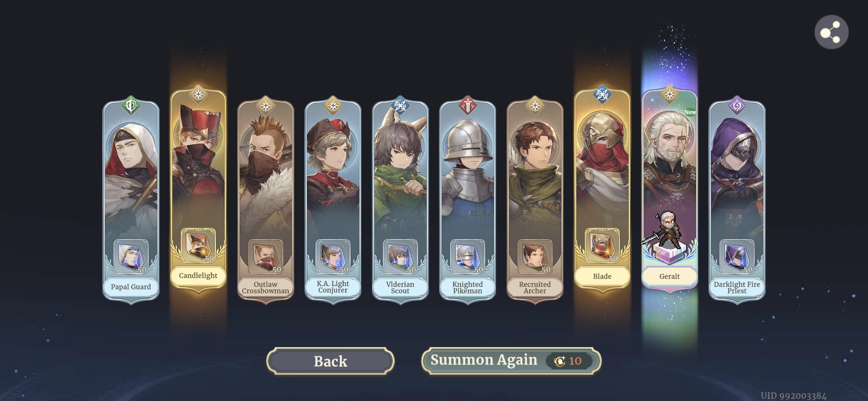This screenshot has height=401, width=868.
Task: Click the Vlderian Scout name label
Action: point(400,287)
